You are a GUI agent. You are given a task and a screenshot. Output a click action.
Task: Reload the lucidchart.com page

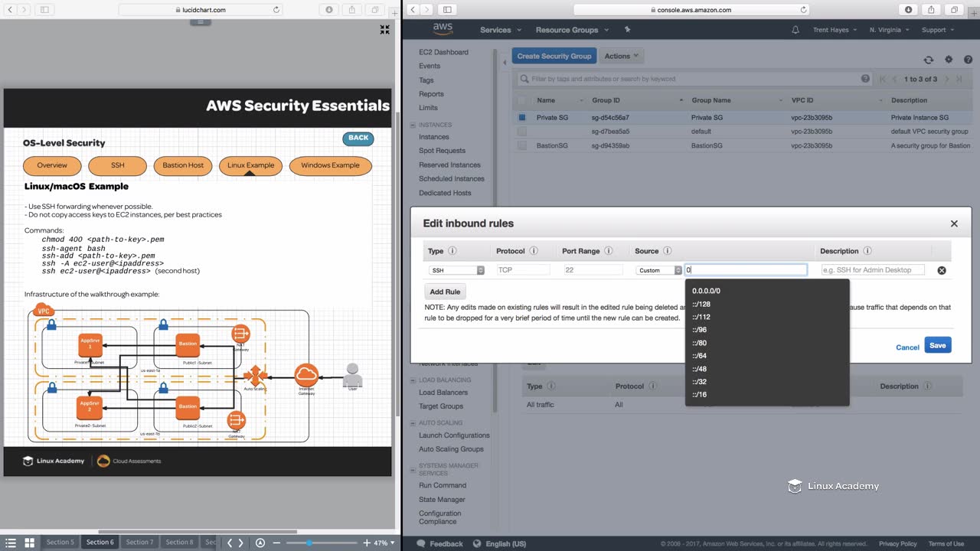pos(276,10)
